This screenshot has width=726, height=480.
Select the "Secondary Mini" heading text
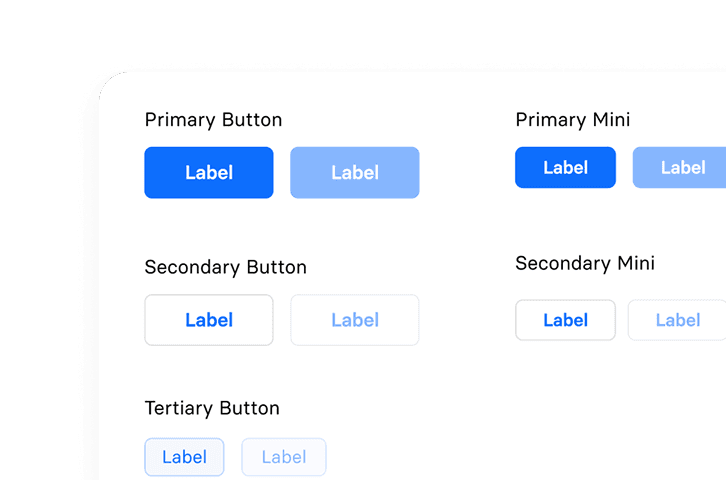(x=585, y=263)
